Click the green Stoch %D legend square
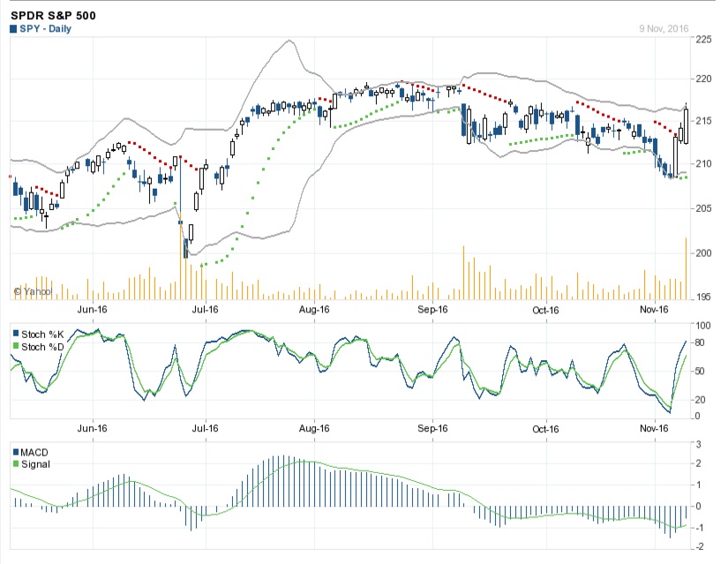Image resolution: width=728 pixels, height=564 pixels. (x=16, y=346)
